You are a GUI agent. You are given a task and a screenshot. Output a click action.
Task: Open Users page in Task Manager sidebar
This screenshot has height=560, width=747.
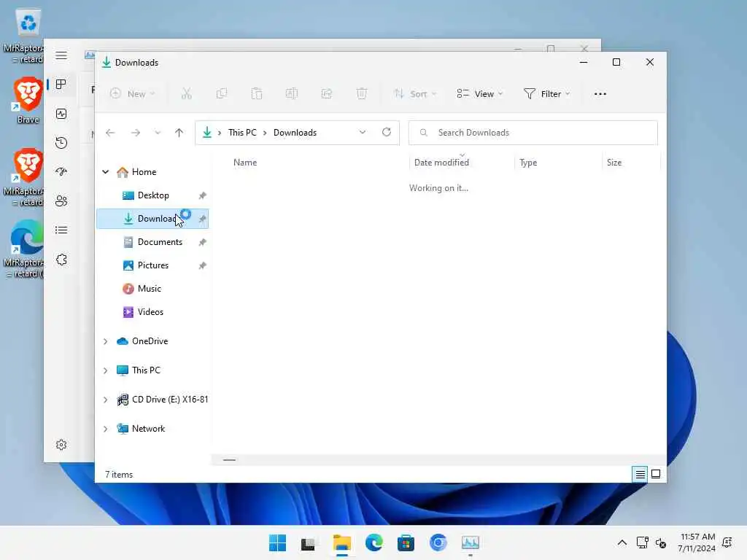point(61,201)
